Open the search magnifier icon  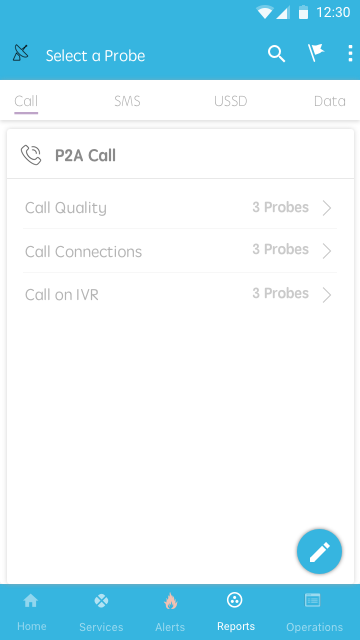click(x=276, y=54)
